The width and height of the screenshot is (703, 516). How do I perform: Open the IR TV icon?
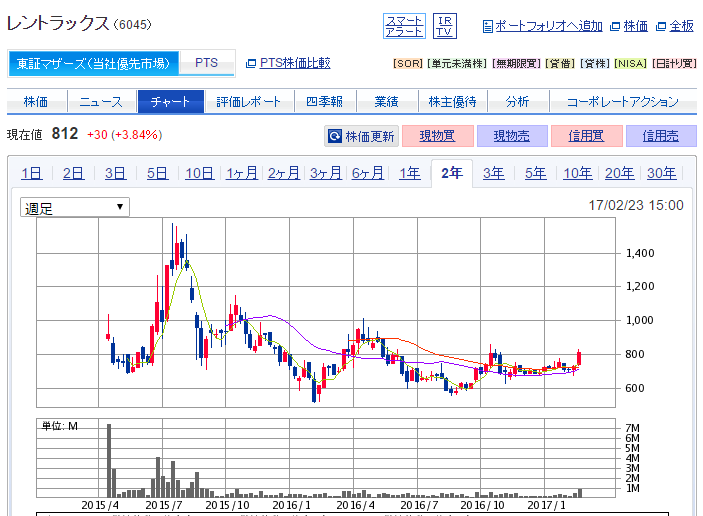point(444,26)
